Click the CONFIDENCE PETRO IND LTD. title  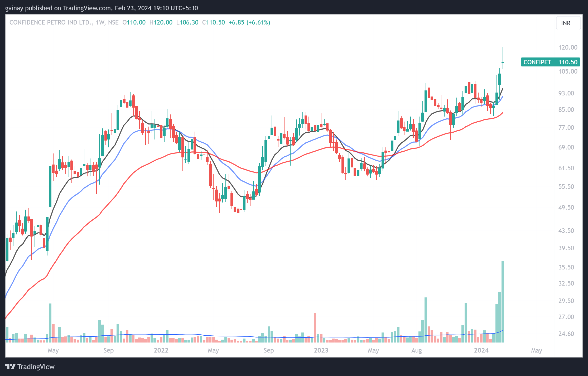click(x=51, y=22)
